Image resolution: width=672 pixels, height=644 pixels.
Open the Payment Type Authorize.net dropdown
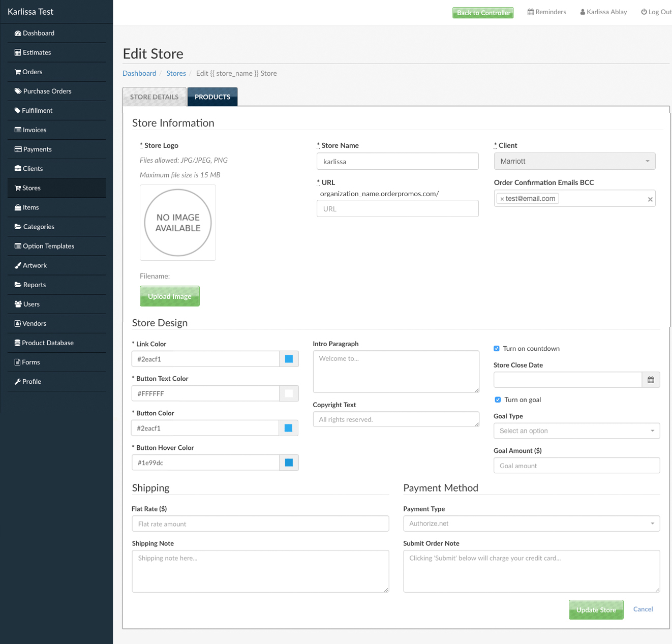coord(531,524)
